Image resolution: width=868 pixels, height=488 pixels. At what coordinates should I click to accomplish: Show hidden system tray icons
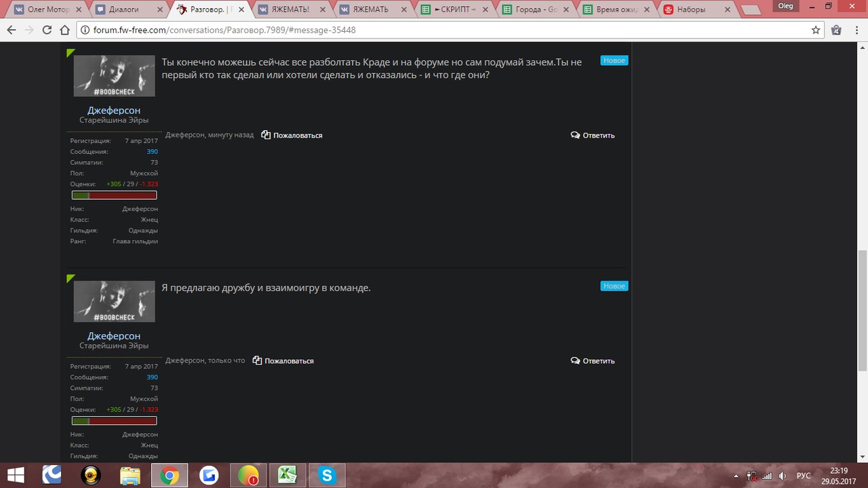(x=736, y=476)
